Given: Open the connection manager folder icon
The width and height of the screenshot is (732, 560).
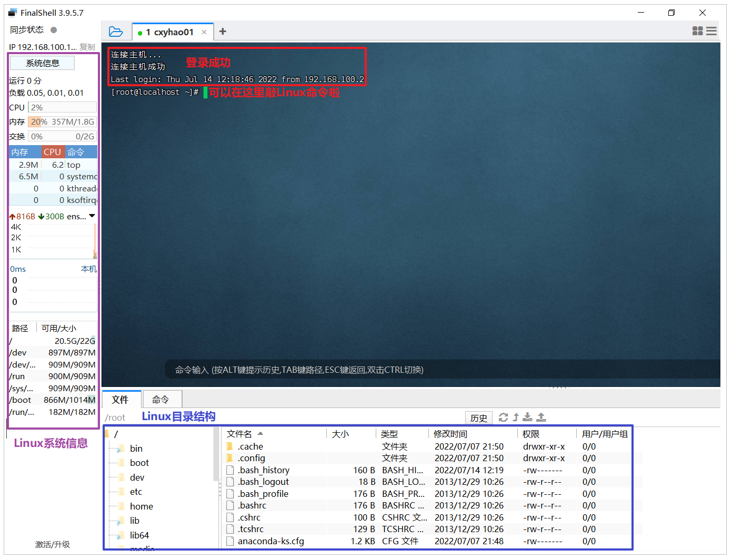Looking at the screenshot, I should [x=116, y=32].
